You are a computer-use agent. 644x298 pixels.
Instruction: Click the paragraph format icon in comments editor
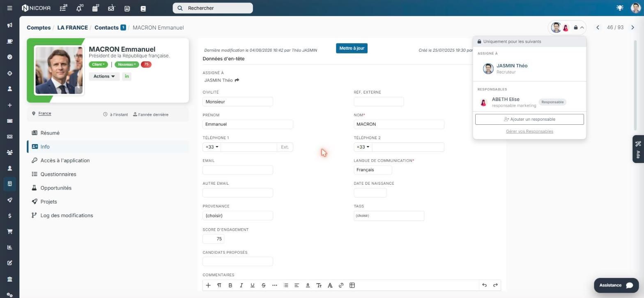(x=219, y=285)
